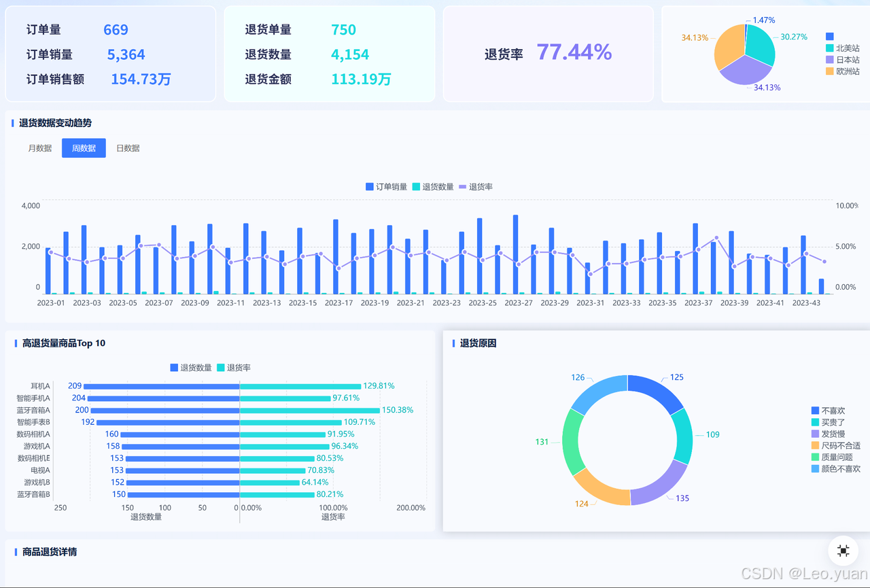Screen dimensions: 870x588
Task: Click the 129.81% return rate value
Action: click(379, 386)
